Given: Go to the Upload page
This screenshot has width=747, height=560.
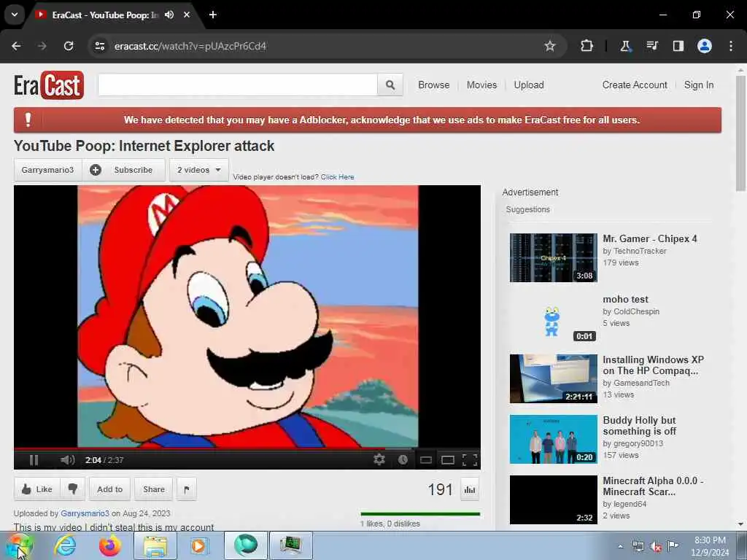Looking at the screenshot, I should tap(529, 85).
